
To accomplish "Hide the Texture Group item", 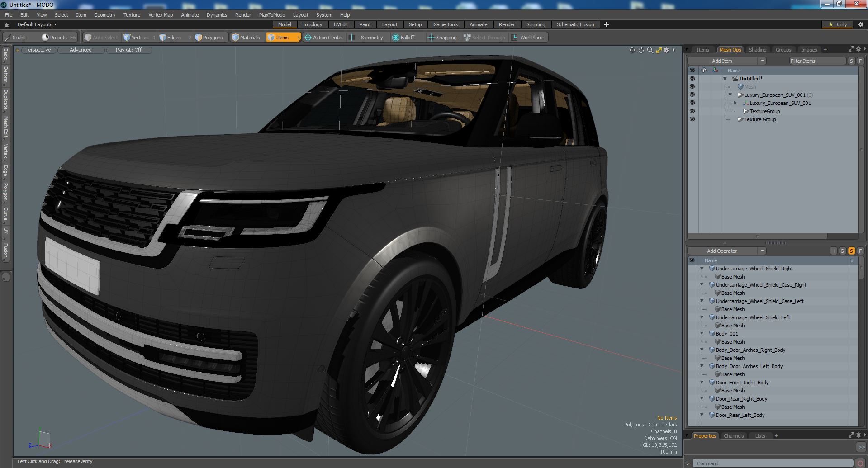I will pyautogui.click(x=692, y=119).
